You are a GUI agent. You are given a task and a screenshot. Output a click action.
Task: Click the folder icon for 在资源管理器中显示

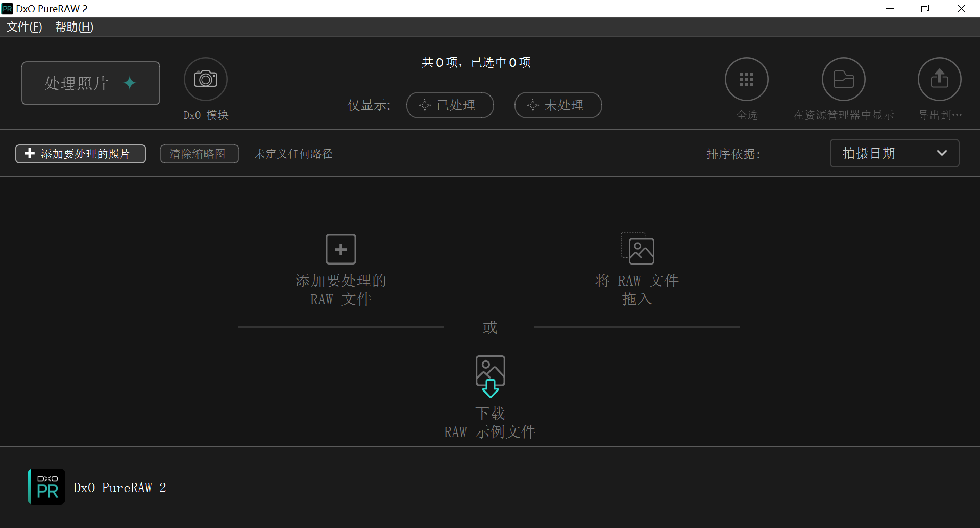844,79
